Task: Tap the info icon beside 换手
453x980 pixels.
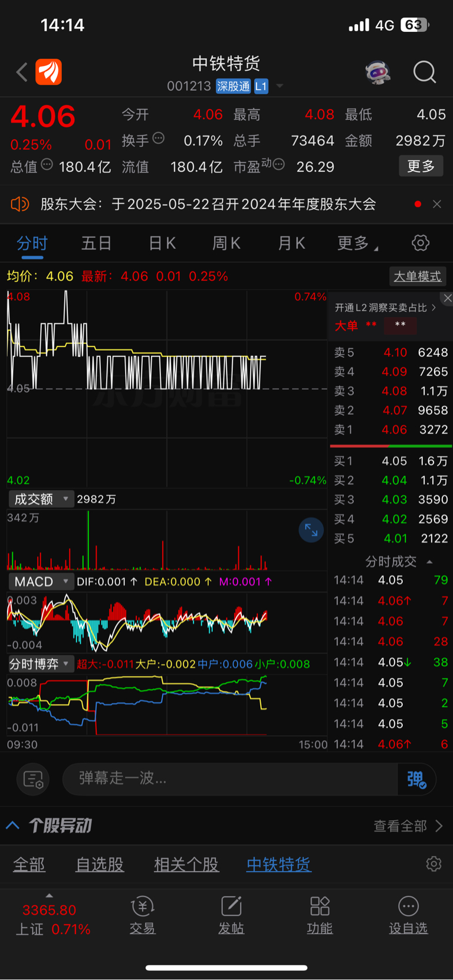Action: tap(158, 138)
